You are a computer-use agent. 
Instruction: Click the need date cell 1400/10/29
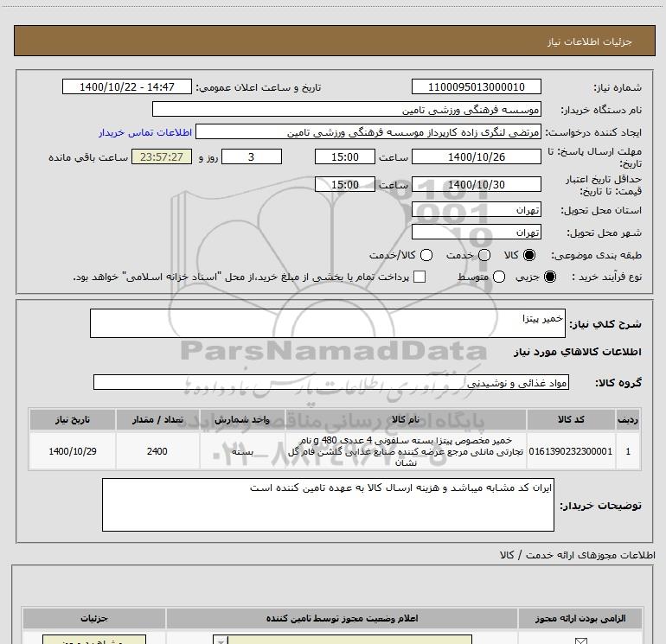(x=72, y=451)
